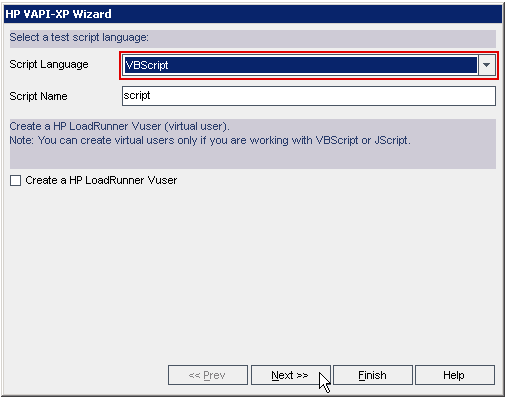
Task: Click the HP VAPI-XP Wizard title bar
Action: click(253, 14)
